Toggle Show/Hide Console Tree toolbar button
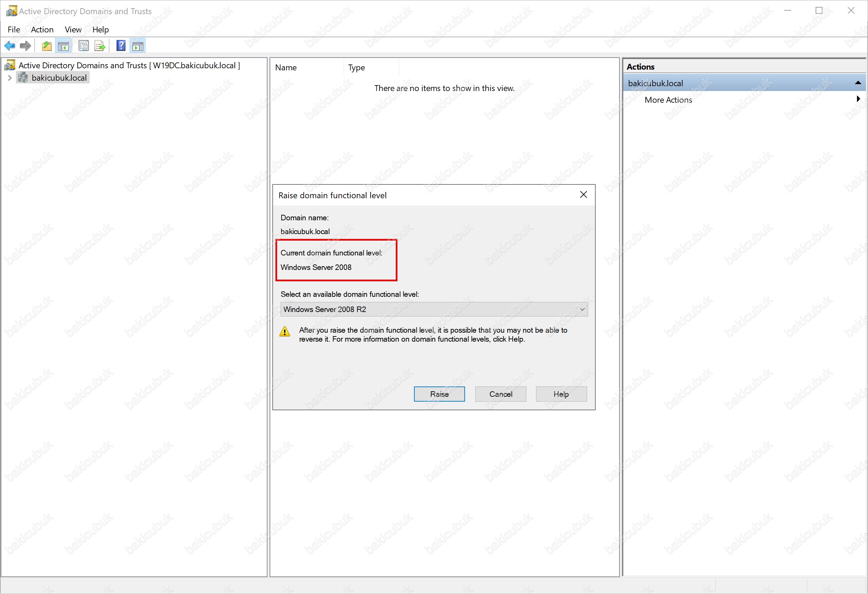The image size is (868, 594). pyautogui.click(x=63, y=46)
